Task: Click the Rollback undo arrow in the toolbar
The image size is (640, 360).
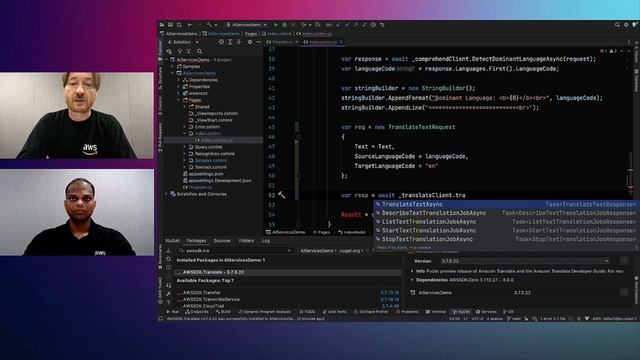Action: 382,25
